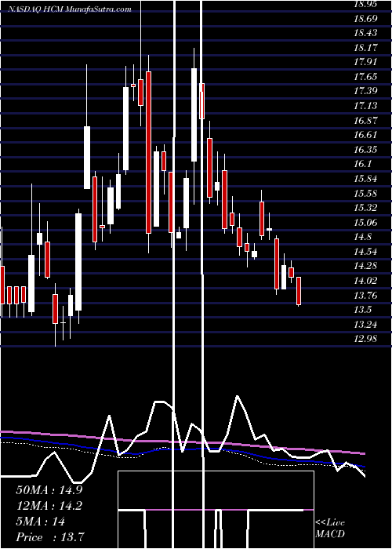This screenshot has height=549, width=392.
Task: Click the 18.69 price axis value
Action: click(365, 18)
